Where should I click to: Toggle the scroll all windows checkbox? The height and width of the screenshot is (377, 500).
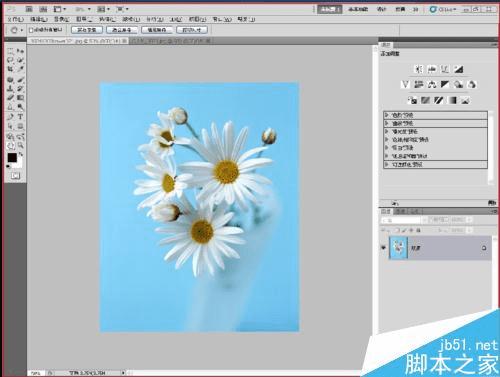coord(31,30)
